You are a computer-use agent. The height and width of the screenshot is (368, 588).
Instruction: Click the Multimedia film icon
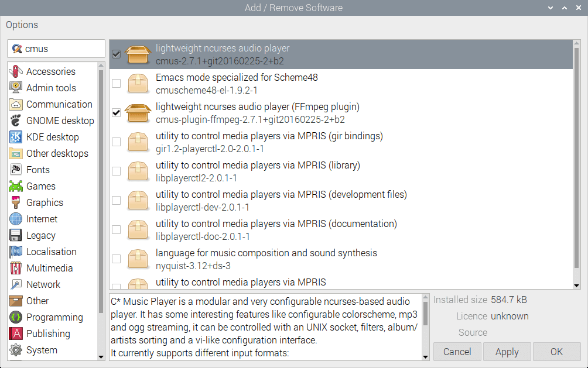(x=16, y=269)
